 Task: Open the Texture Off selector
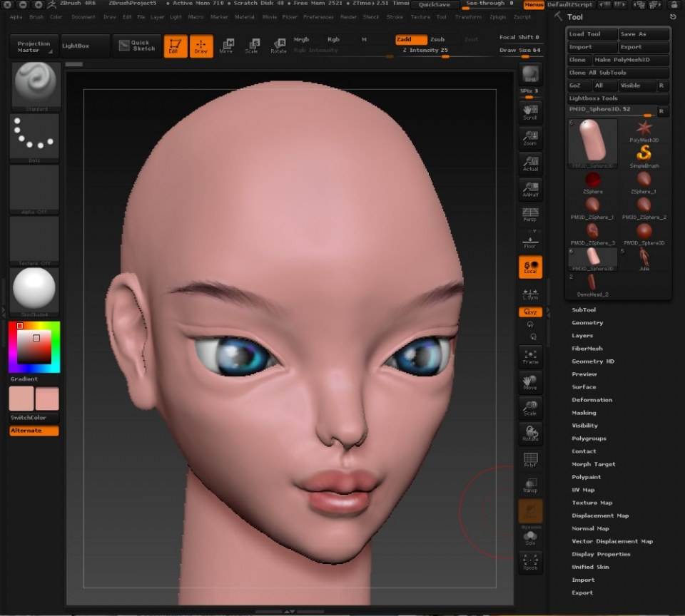coord(34,240)
